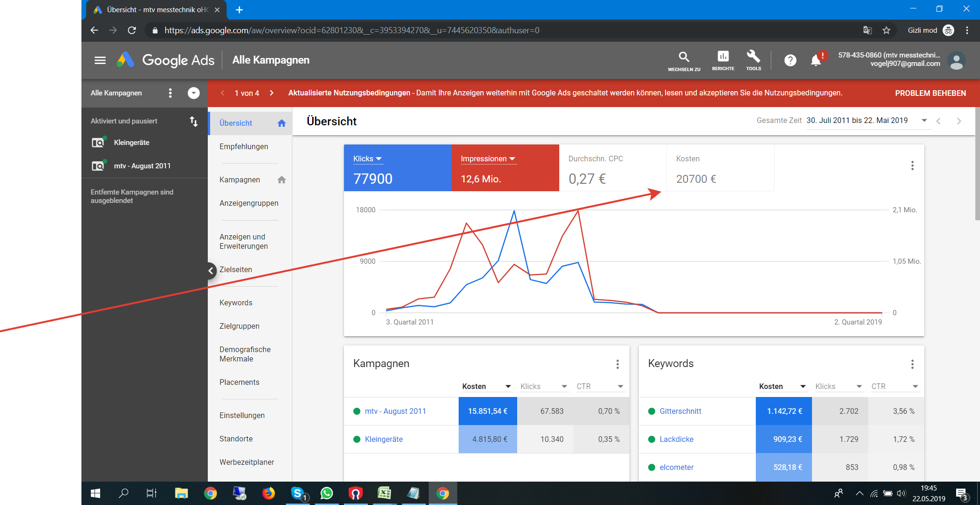Open the Kosten column dropdown in Keywords card
Viewport: 980px width, 505px height.
click(803, 387)
